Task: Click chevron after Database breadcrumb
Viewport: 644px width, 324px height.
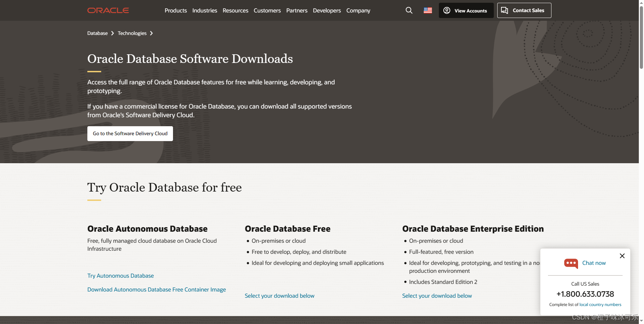Action: tap(113, 33)
